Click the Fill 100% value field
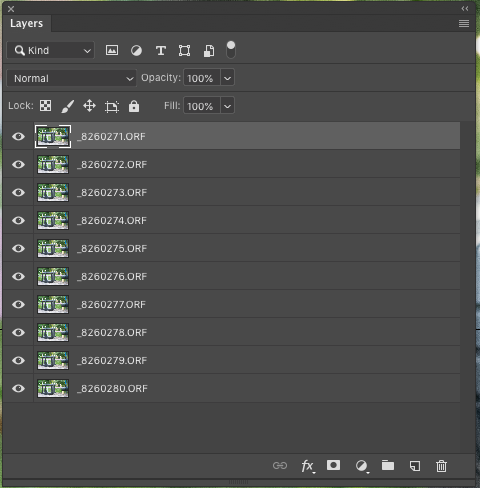Image resolution: width=480 pixels, height=488 pixels. [x=201, y=106]
